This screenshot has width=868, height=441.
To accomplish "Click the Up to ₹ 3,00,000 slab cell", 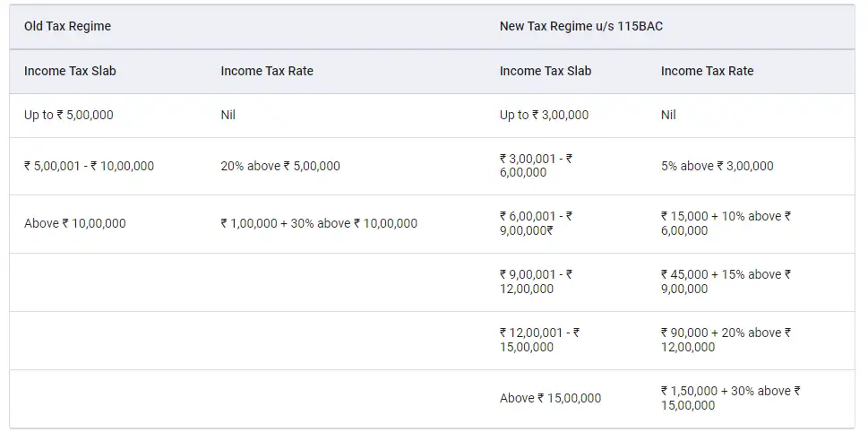I will click(x=544, y=115).
